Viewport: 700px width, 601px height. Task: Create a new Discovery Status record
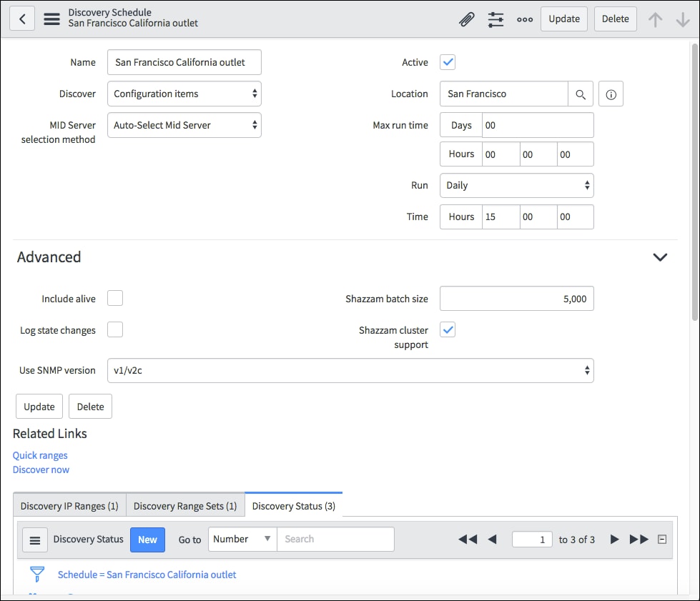(147, 540)
